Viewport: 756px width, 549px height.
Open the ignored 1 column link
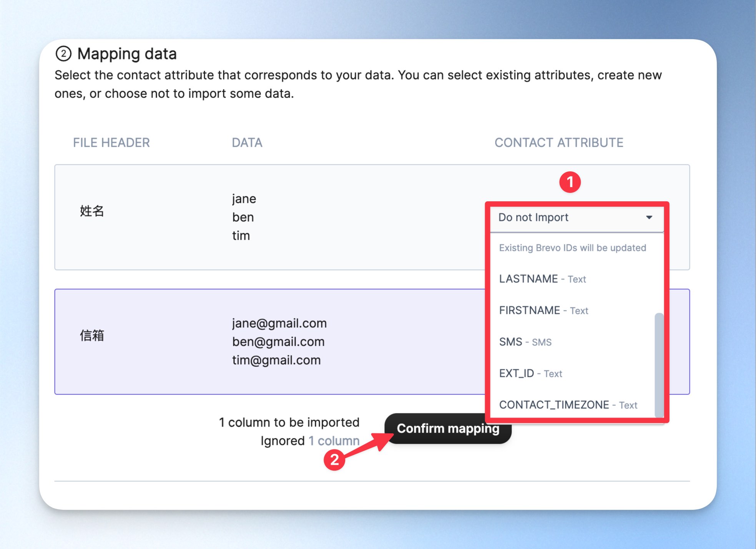click(x=334, y=441)
